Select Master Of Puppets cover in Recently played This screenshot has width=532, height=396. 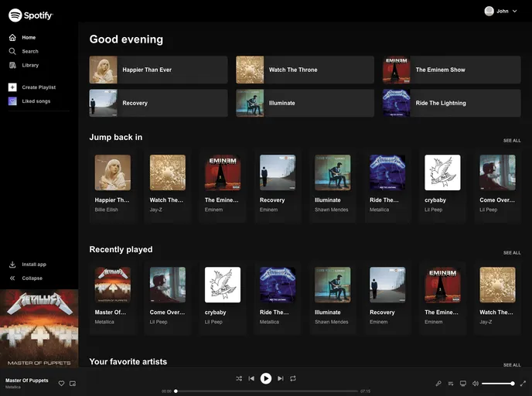(113, 285)
